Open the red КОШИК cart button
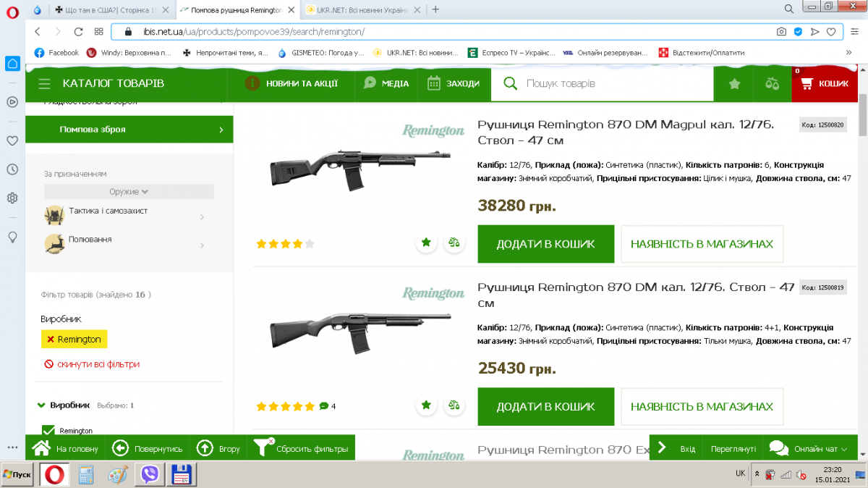868x488 pixels. [x=825, y=84]
